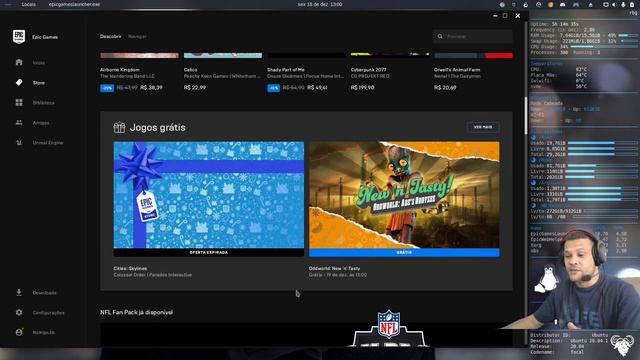Image resolution: width=640 pixels, height=360 pixels.
Task: Open the Locais menu in top panel
Action: 29,4
